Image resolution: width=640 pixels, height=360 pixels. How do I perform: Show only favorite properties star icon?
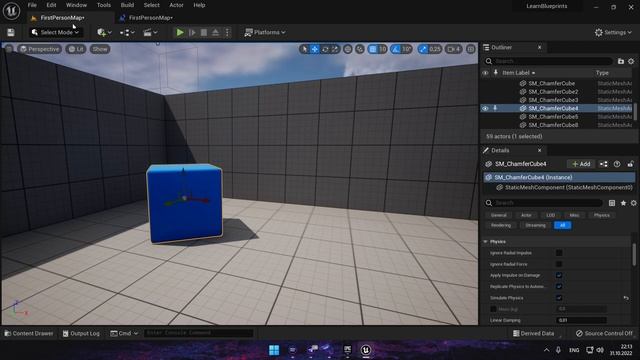(623, 203)
